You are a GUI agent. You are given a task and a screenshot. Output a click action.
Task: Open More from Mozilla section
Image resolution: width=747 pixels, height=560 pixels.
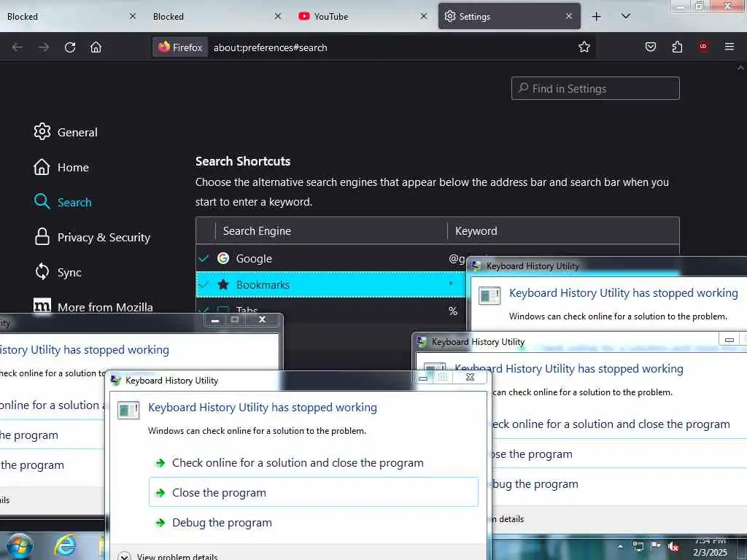click(93, 307)
